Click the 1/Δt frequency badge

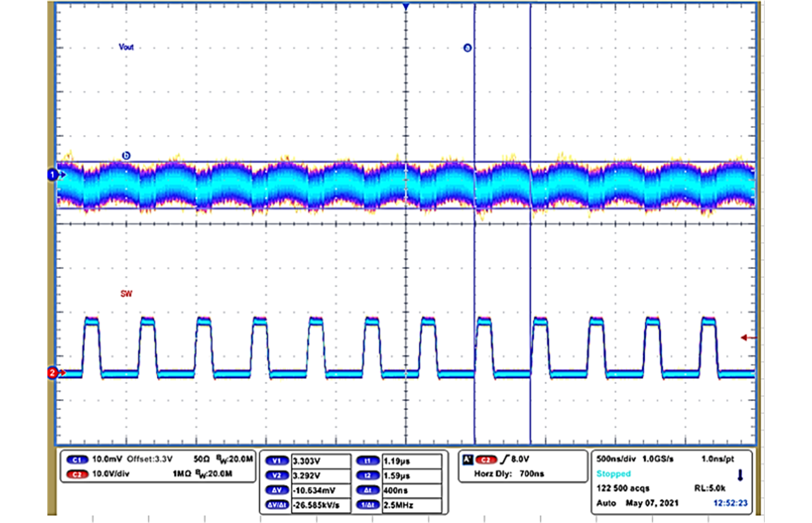click(367, 505)
